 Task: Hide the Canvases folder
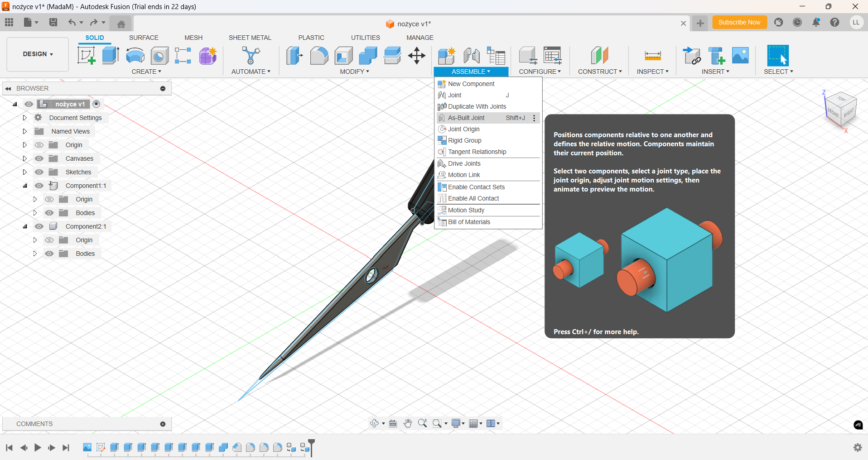point(39,158)
